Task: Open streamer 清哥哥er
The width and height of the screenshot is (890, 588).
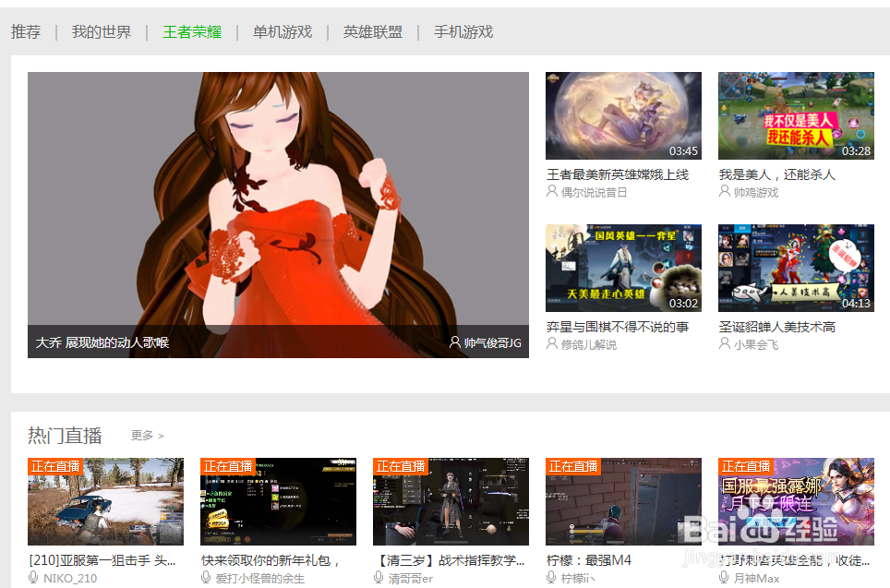Action: point(410,579)
